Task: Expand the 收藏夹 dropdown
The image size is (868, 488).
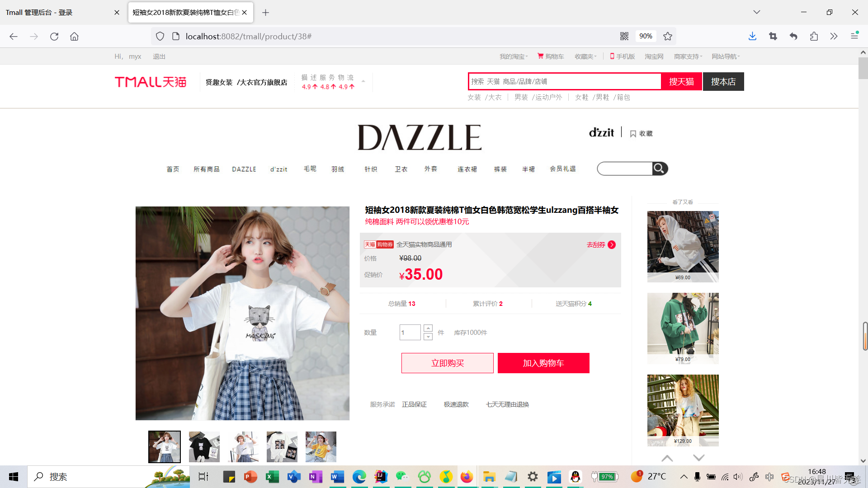Action: [585, 56]
